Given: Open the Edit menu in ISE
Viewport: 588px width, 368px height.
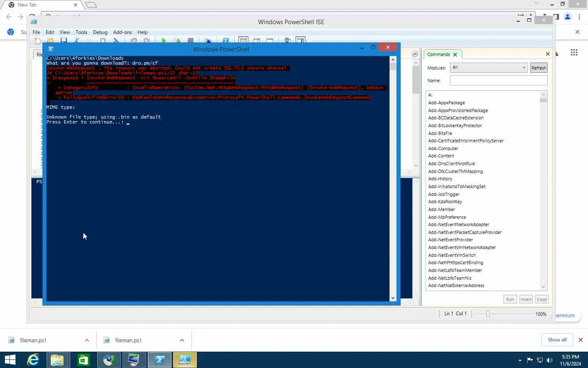Looking at the screenshot, I should [50, 32].
